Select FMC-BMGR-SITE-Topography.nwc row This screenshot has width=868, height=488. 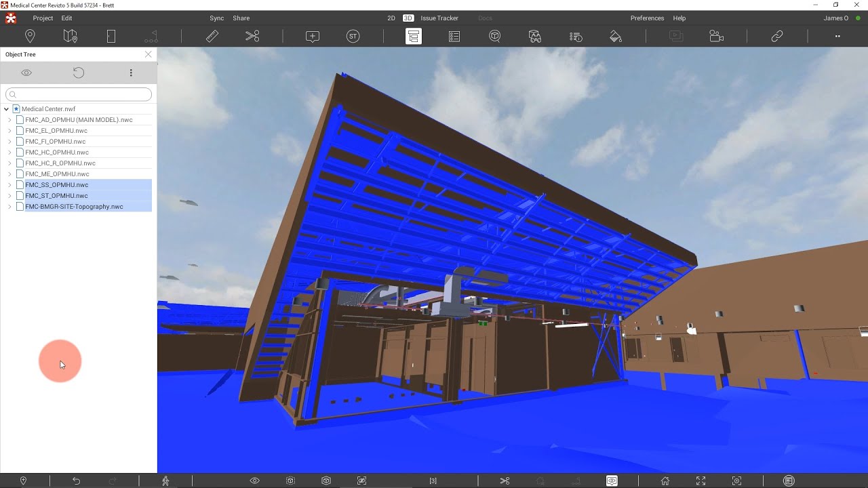(88, 207)
